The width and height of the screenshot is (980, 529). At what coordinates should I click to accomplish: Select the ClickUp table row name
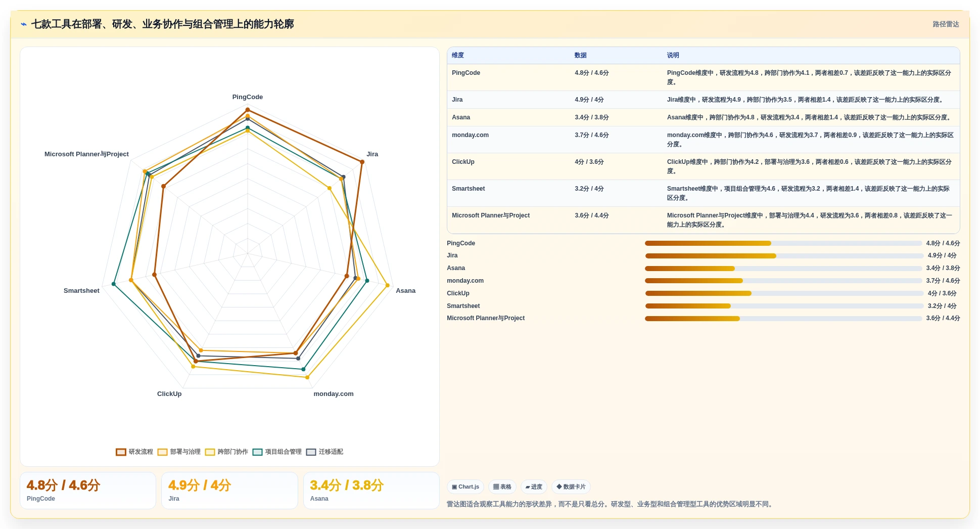click(x=463, y=162)
